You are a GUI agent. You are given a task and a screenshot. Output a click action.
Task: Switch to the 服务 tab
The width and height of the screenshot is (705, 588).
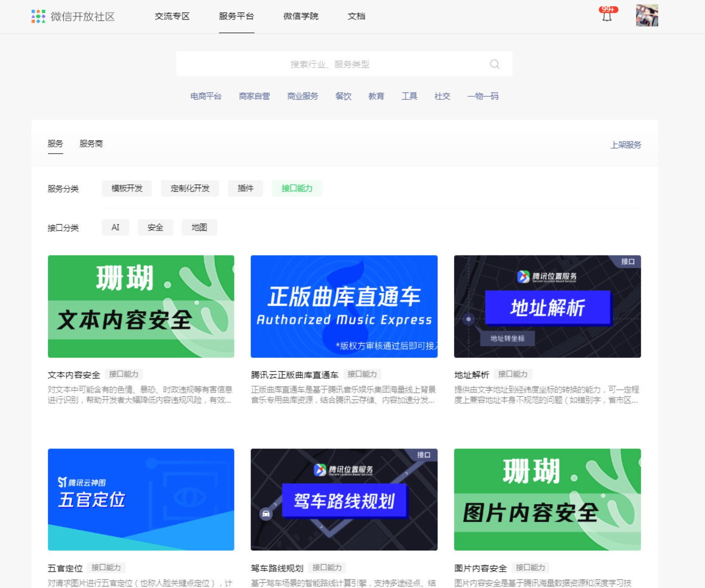tap(55, 144)
